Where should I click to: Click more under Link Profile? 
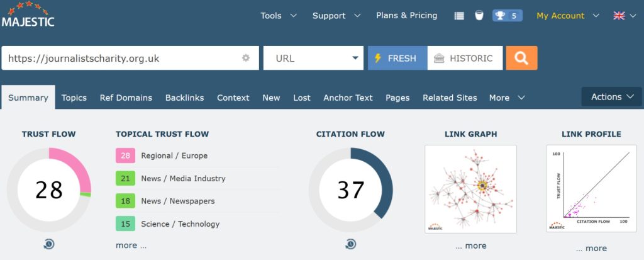click(x=591, y=248)
